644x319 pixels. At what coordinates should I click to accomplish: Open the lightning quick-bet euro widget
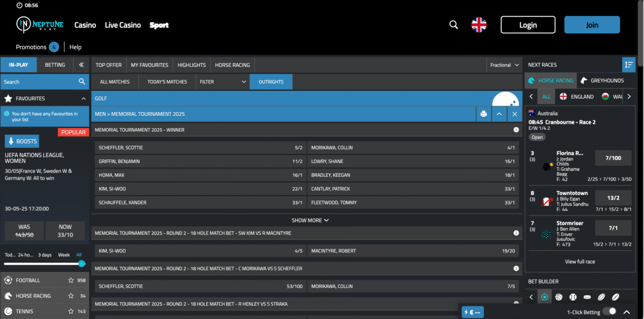(472, 312)
